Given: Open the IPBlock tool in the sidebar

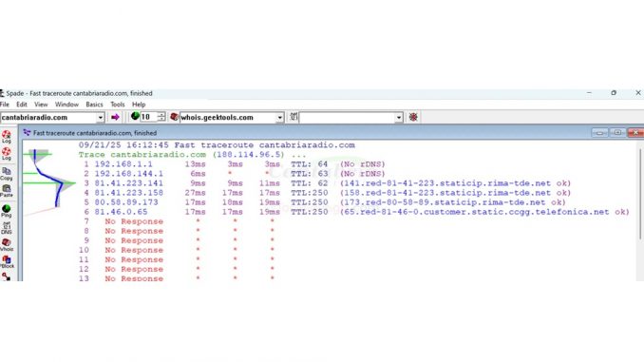Looking at the screenshot, I should point(7,261).
